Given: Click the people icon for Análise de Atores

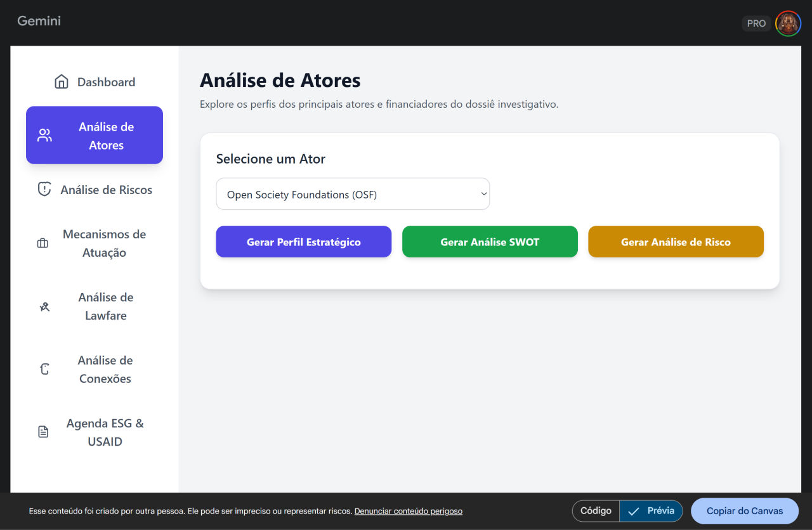Looking at the screenshot, I should pos(44,135).
